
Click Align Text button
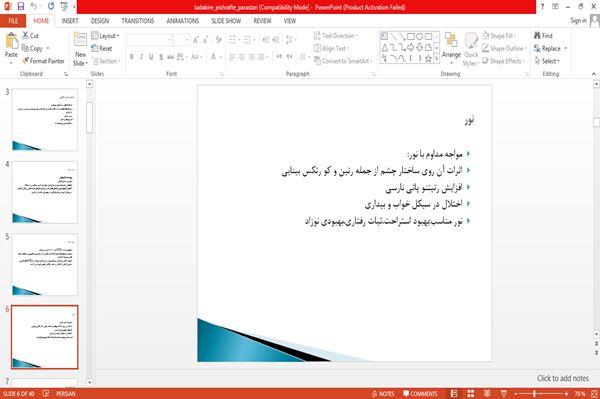331,48
